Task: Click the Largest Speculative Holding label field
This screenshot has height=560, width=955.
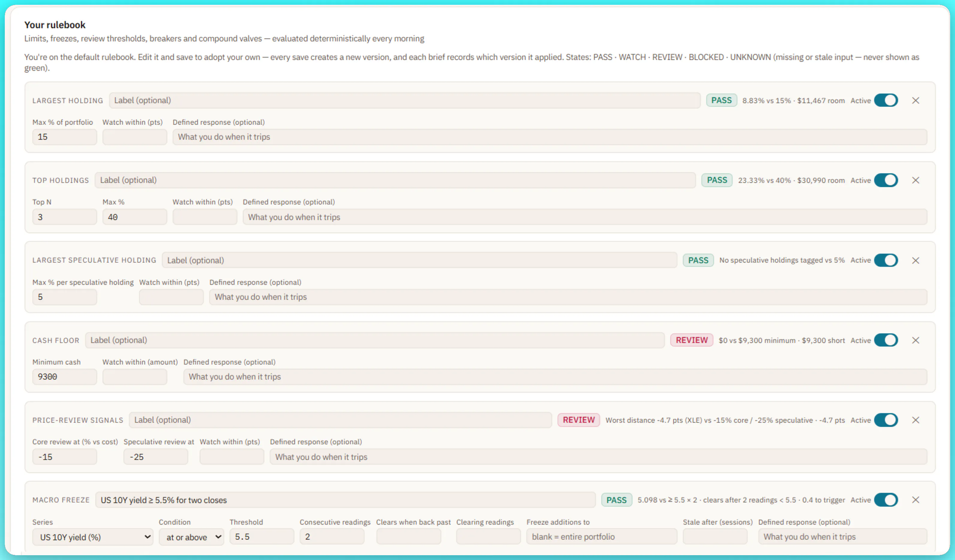Action: coord(420,260)
